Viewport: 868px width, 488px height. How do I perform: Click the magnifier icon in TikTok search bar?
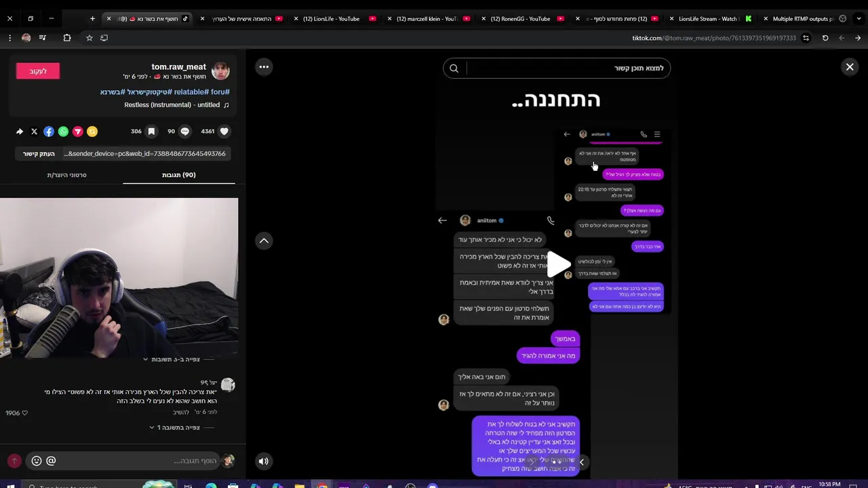click(x=454, y=68)
